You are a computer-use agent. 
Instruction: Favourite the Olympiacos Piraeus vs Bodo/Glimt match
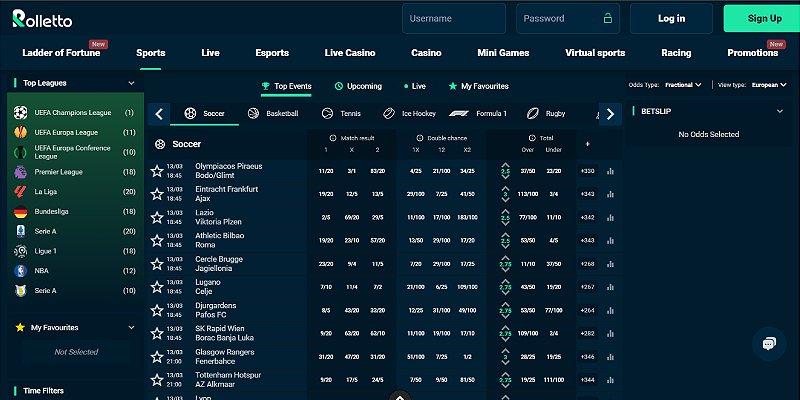point(157,171)
